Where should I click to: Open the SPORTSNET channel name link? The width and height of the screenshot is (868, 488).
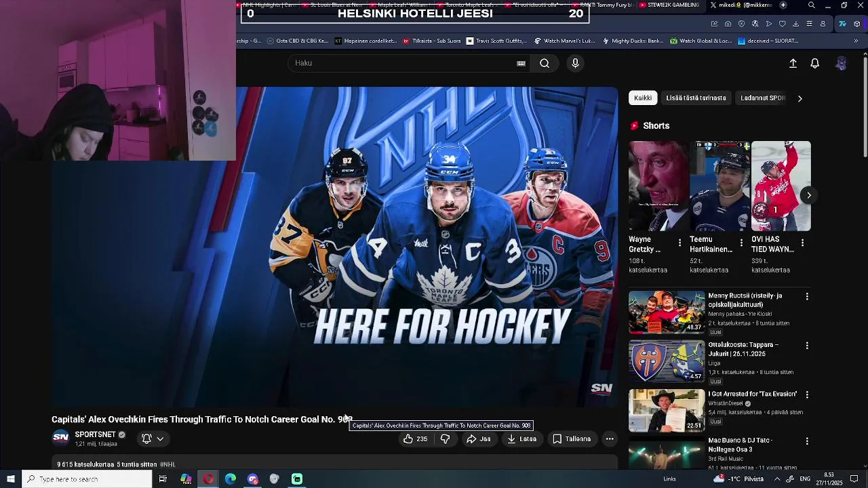95,434
